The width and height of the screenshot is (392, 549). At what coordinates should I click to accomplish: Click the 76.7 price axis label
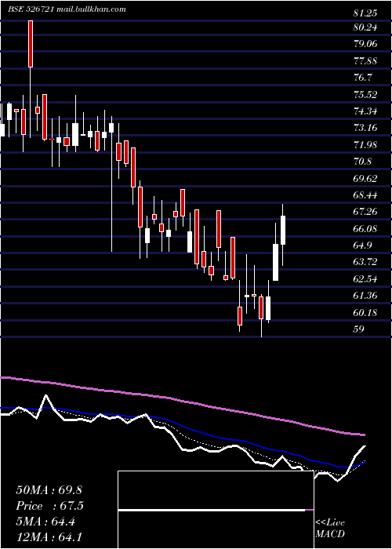(362, 78)
